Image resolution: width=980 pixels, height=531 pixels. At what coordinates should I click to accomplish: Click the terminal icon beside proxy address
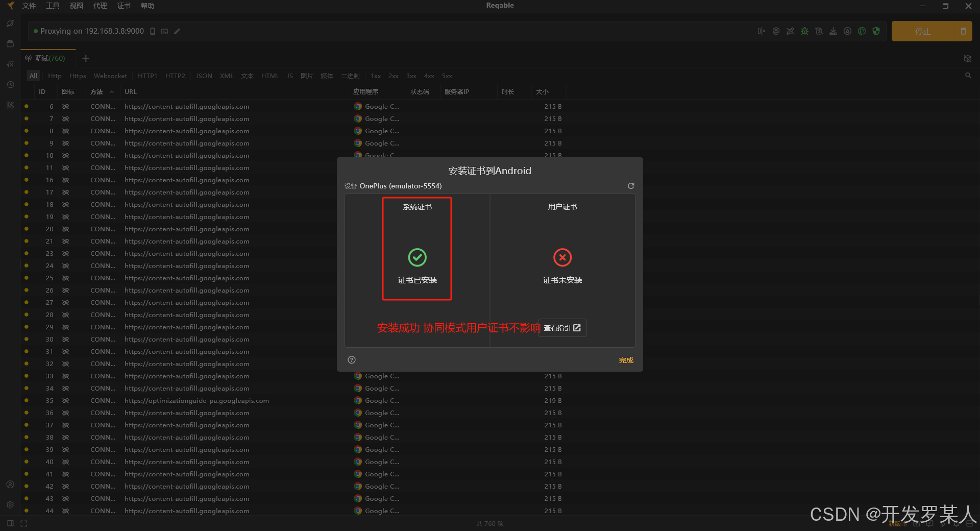tap(164, 31)
